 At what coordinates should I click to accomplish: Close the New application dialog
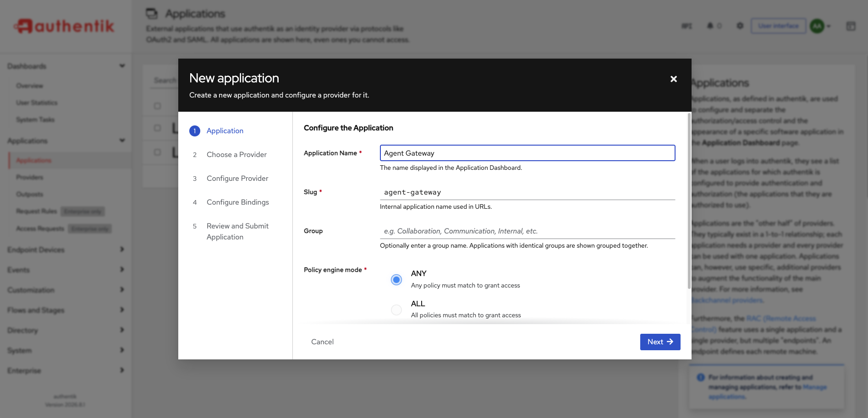tap(674, 79)
